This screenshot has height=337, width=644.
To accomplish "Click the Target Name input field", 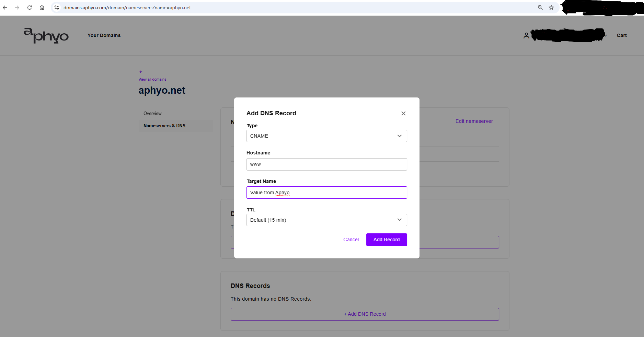I will pos(327,193).
